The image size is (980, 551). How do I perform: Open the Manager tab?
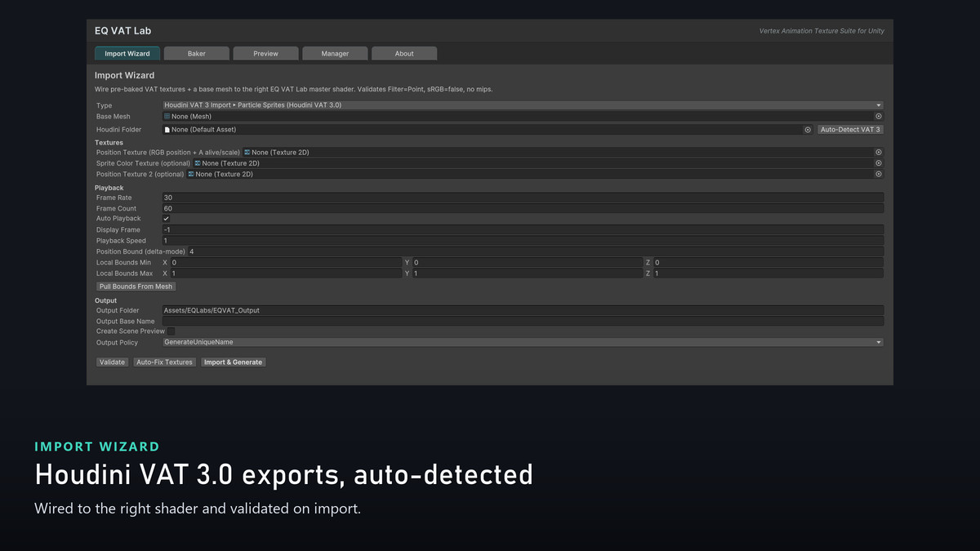click(x=335, y=54)
